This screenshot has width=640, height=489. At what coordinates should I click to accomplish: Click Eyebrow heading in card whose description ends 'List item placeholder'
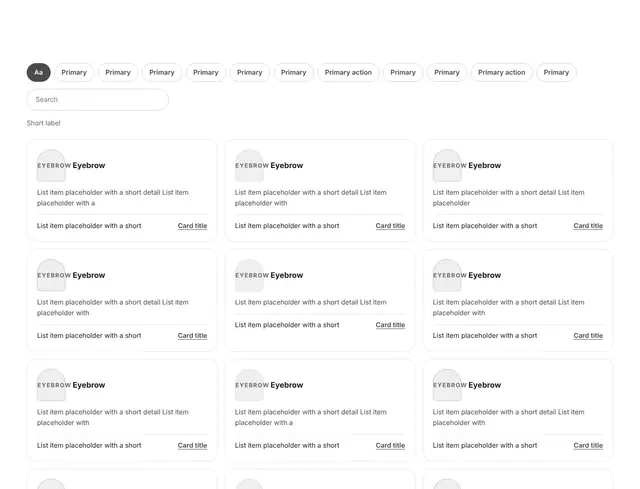[484, 165]
